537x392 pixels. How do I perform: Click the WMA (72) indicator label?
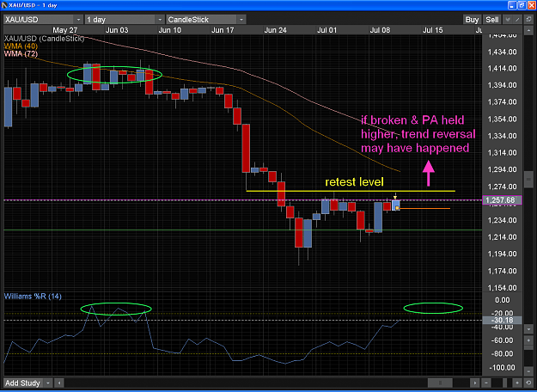click(21, 54)
